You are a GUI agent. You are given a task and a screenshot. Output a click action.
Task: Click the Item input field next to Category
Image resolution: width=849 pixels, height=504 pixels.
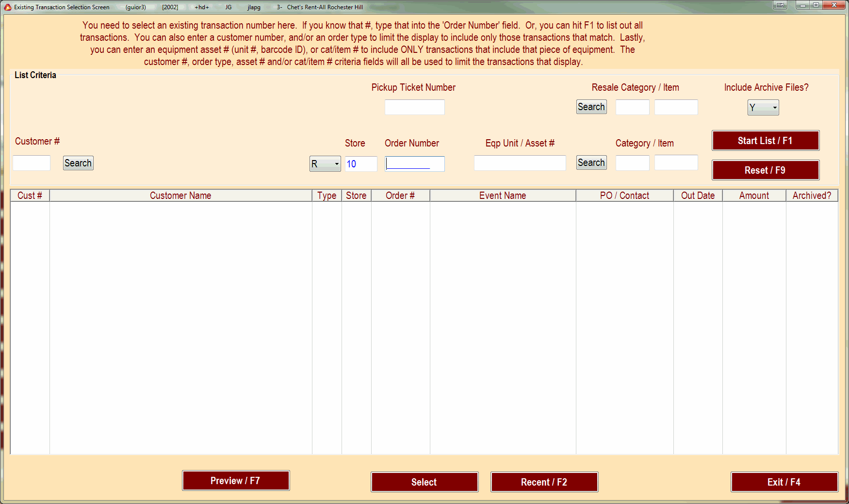(676, 163)
